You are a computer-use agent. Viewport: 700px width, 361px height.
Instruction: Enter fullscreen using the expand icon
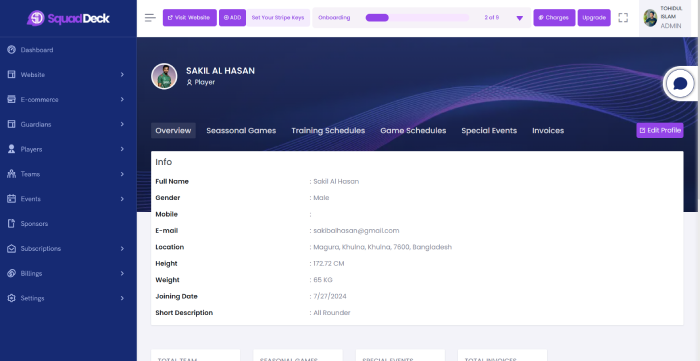(623, 18)
